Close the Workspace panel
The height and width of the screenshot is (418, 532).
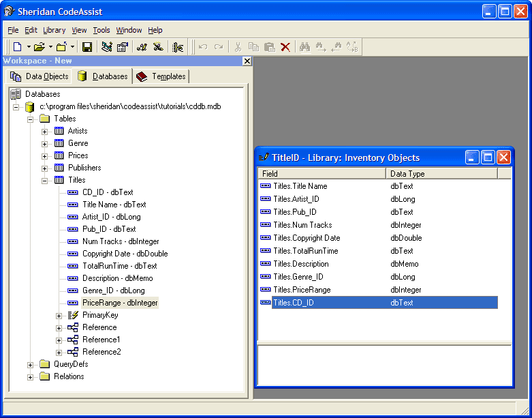coord(247,61)
